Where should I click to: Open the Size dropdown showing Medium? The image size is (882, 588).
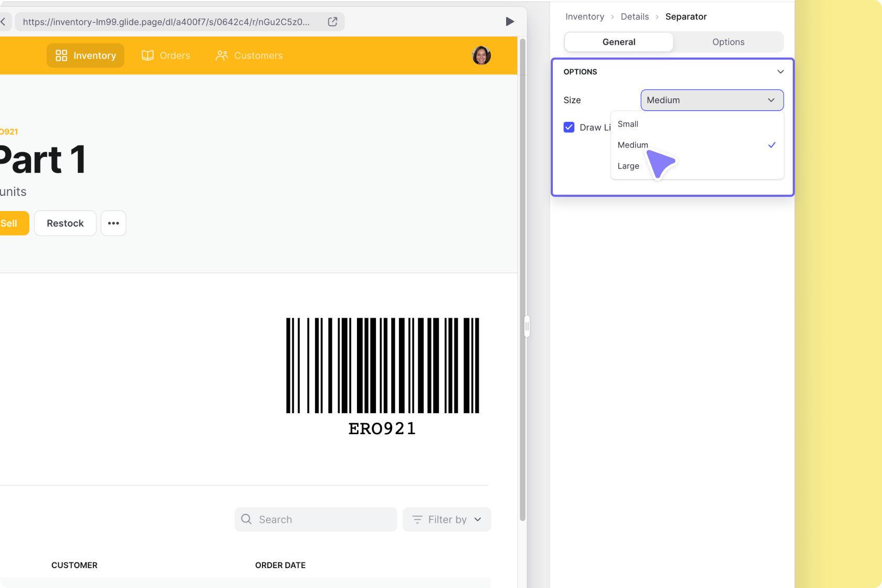click(x=711, y=100)
